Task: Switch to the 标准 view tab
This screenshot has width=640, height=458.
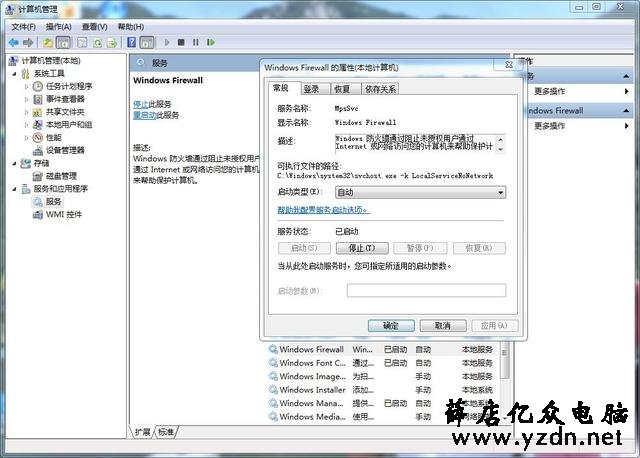Action: 166,431
